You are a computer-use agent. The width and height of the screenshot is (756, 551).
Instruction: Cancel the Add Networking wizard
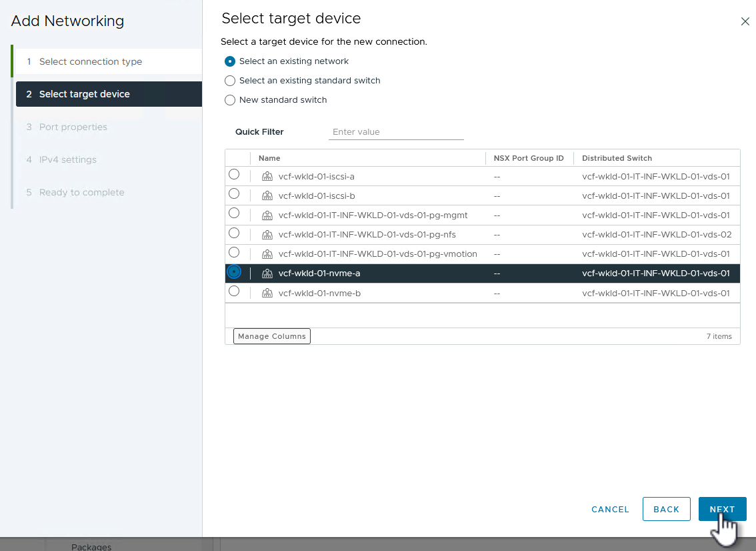610,509
